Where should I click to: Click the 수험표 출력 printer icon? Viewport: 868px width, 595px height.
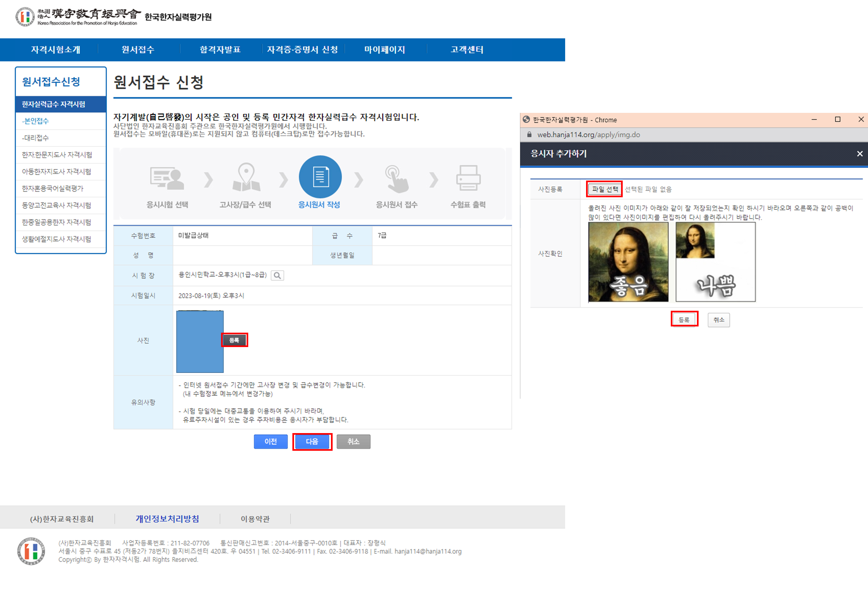tap(468, 178)
